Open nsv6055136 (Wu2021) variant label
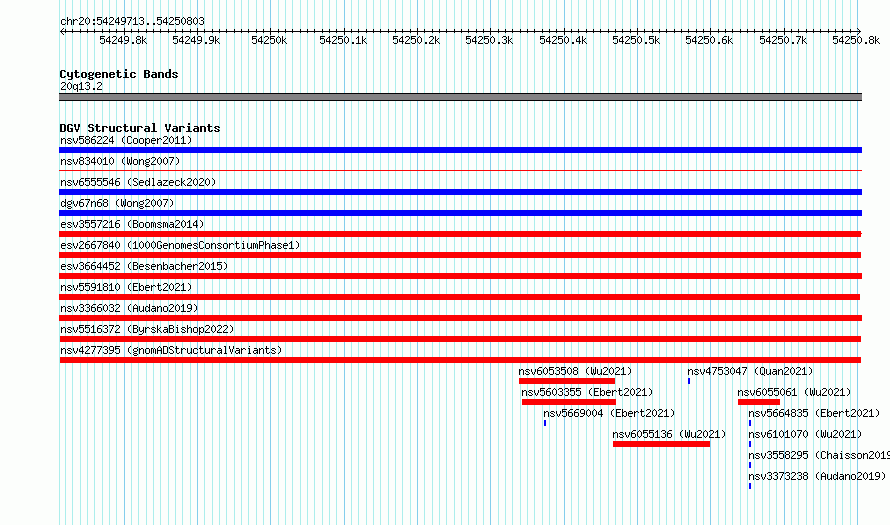890x525 pixels. coord(669,434)
